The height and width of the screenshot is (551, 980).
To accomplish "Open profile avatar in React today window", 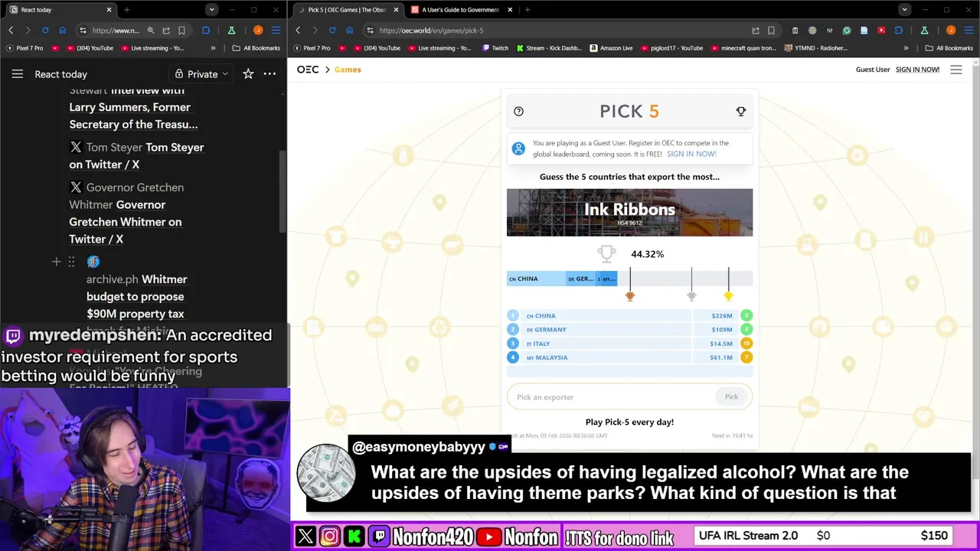I will coord(258,30).
